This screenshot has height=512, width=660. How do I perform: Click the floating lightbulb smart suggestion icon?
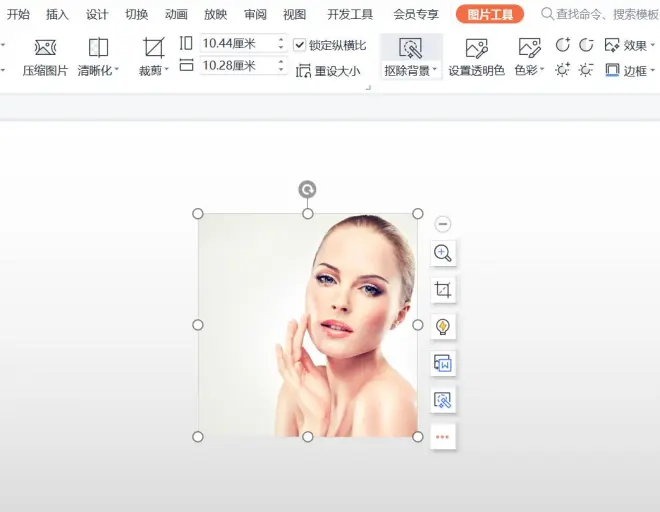click(x=443, y=326)
